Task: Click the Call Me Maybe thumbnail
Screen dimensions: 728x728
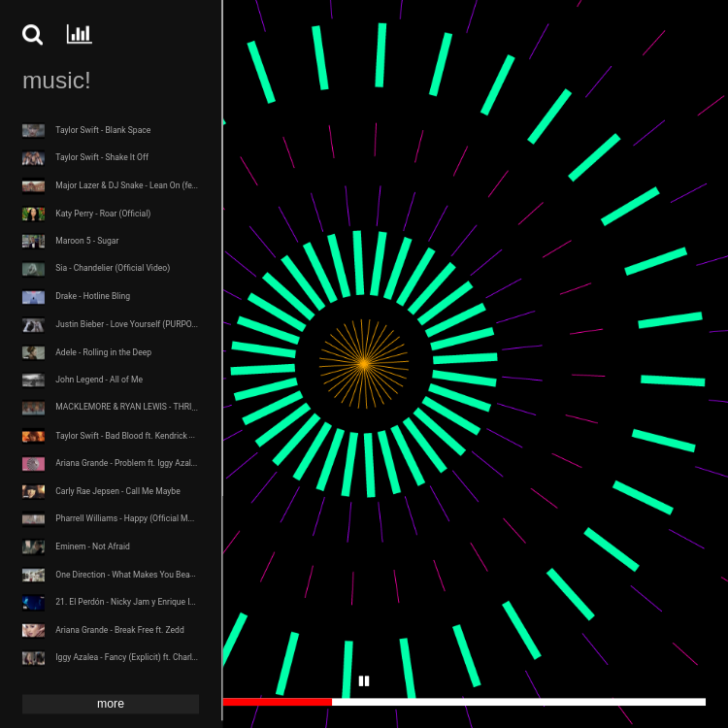Action: (x=33, y=492)
